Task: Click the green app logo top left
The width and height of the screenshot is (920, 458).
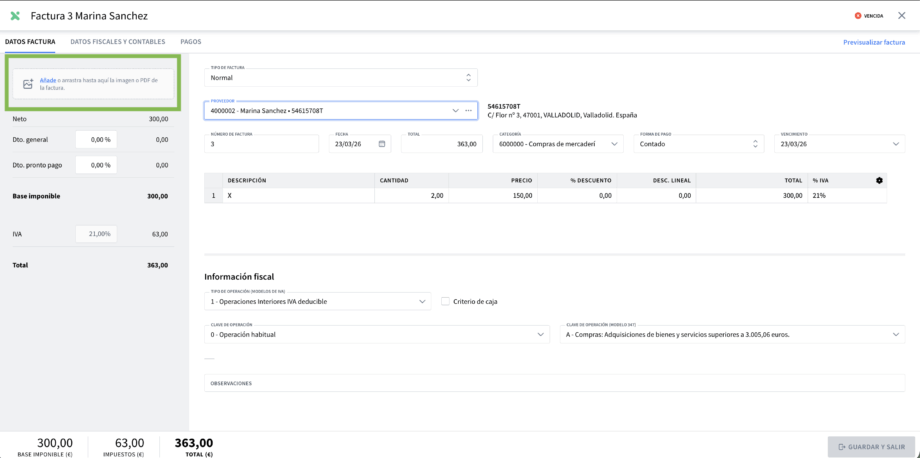Action: 15,16
